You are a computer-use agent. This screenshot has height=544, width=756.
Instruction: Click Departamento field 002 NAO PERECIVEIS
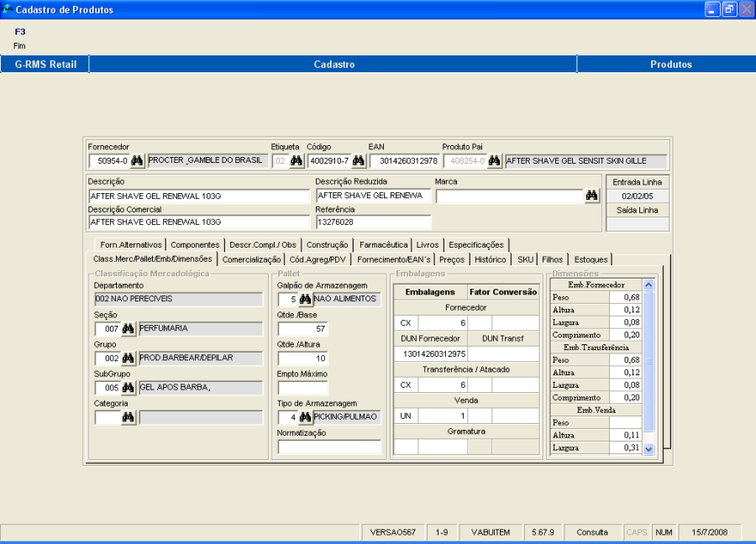[x=178, y=299]
